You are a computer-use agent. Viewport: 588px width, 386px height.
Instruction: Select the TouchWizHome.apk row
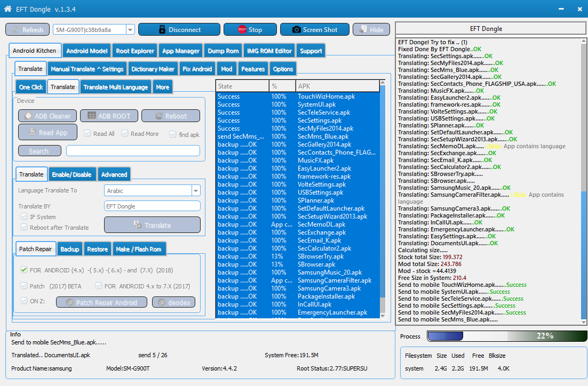point(298,96)
